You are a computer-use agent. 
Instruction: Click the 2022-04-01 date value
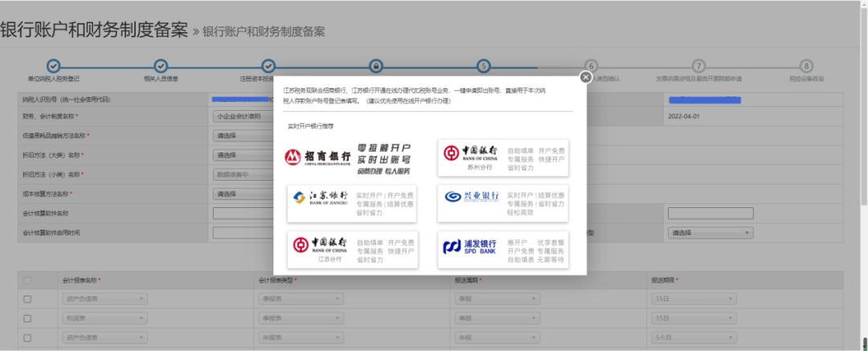[x=686, y=116]
